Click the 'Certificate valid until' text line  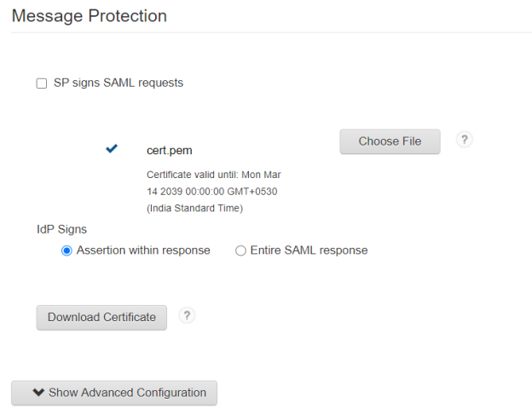click(x=213, y=175)
